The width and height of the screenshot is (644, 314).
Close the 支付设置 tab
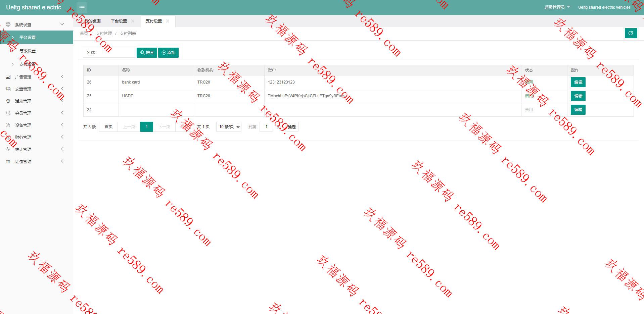click(168, 21)
